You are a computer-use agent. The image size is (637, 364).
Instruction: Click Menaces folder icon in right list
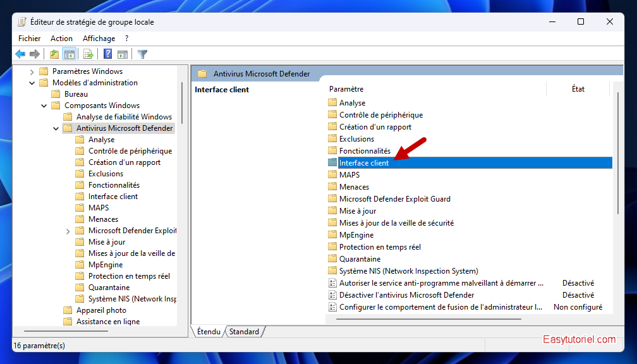[x=332, y=186]
